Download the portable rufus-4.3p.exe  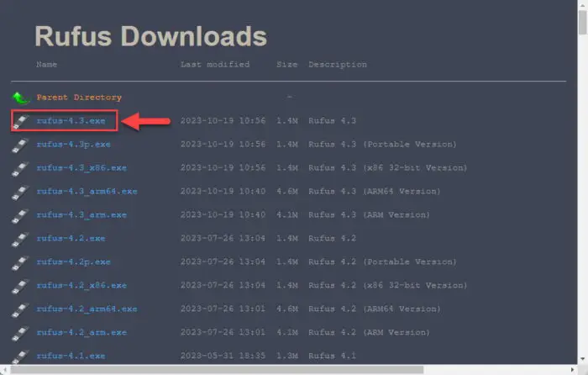(74, 144)
